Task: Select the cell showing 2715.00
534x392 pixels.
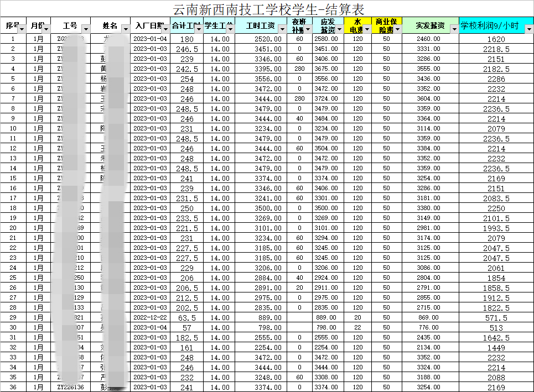Action: coord(431,307)
